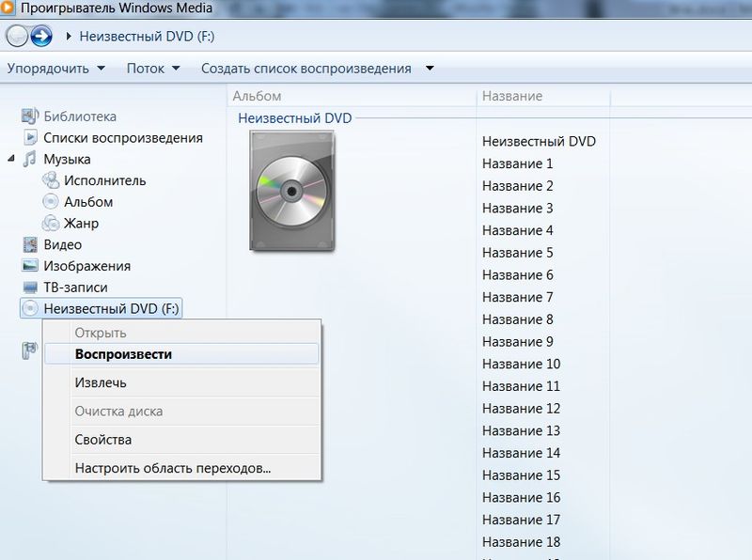Select Название 17 in the list
The height and width of the screenshot is (560, 752).
522,520
